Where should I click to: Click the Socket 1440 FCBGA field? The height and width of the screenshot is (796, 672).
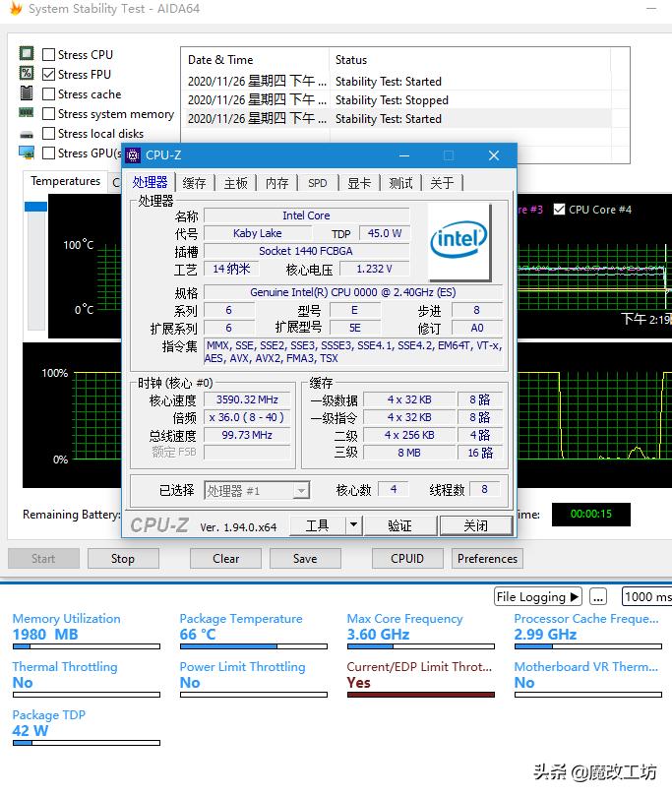click(x=306, y=251)
